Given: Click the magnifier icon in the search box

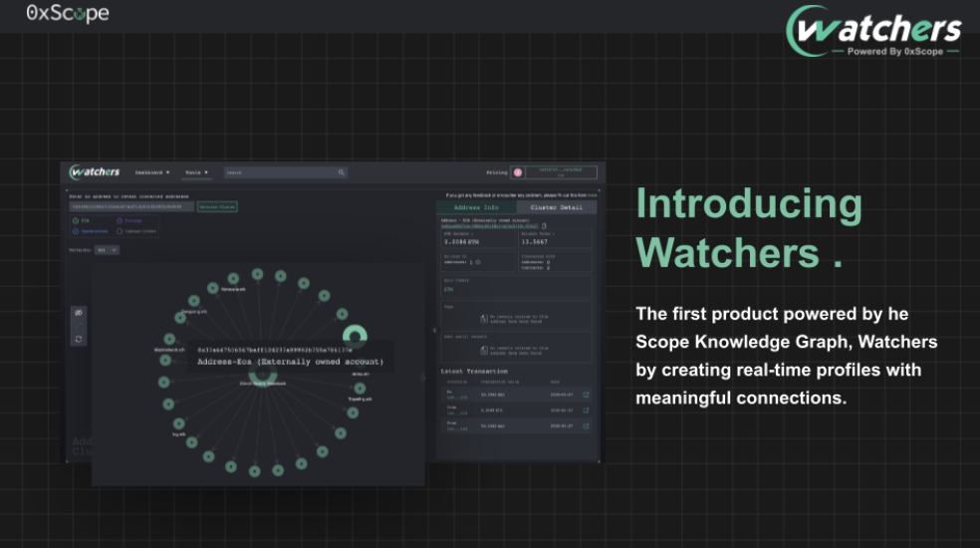Looking at the screenshot, I should (342, 172).
